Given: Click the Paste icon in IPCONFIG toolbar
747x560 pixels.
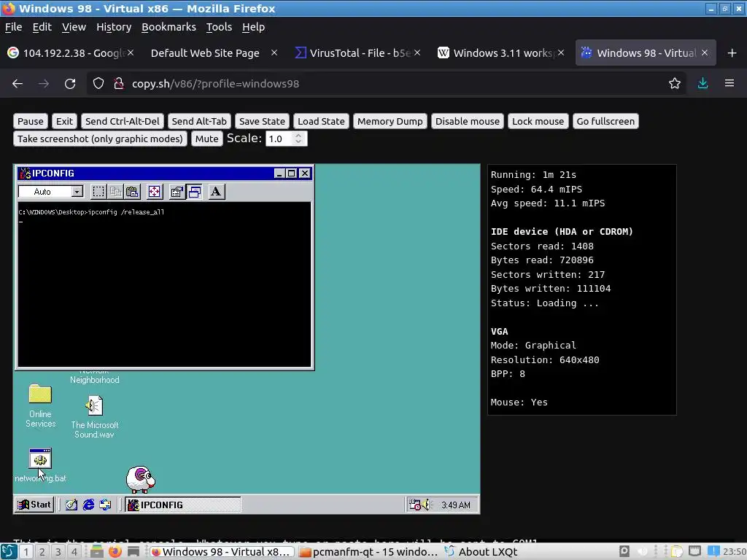Looking at the screenshot, I should click(x=132, y=192).
